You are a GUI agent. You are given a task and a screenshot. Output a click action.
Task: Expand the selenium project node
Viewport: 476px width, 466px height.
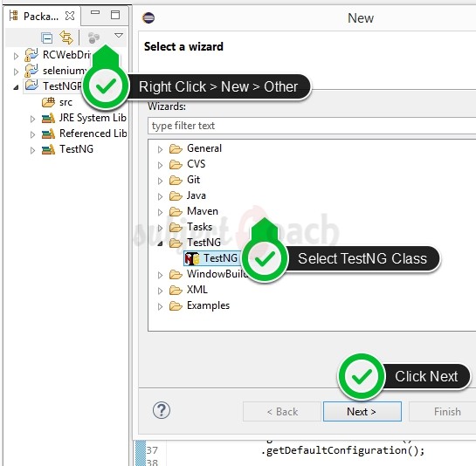(x=16, y=72)
